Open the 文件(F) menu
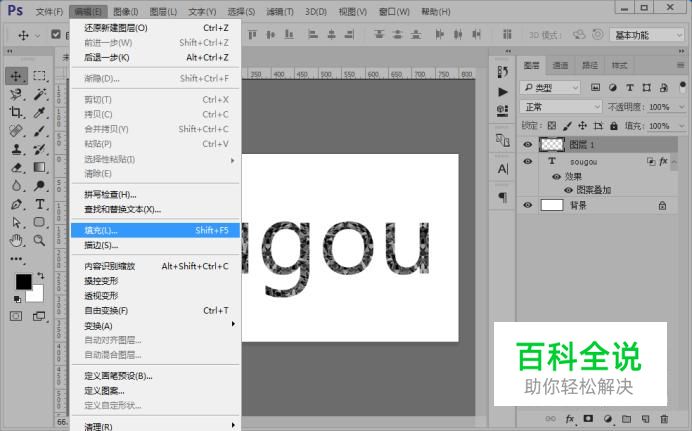Screen dimensions: 692x431 [x=49, y=12]
